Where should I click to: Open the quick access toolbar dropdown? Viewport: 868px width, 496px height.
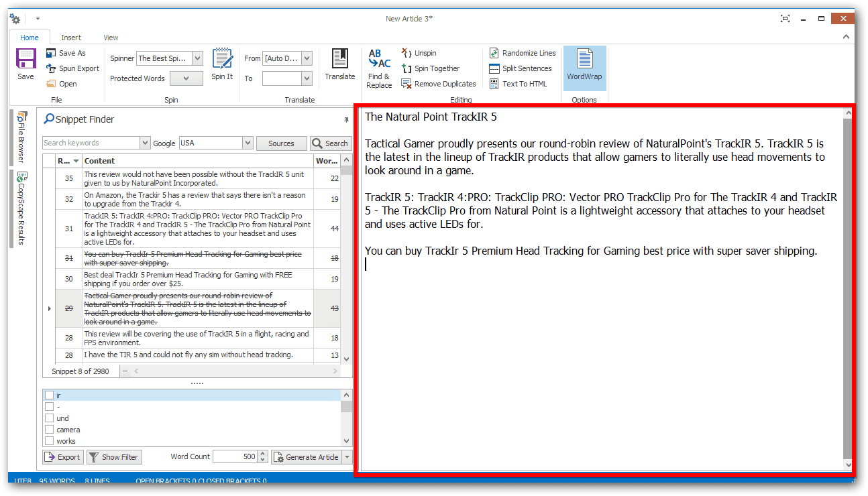coord(38,19)
